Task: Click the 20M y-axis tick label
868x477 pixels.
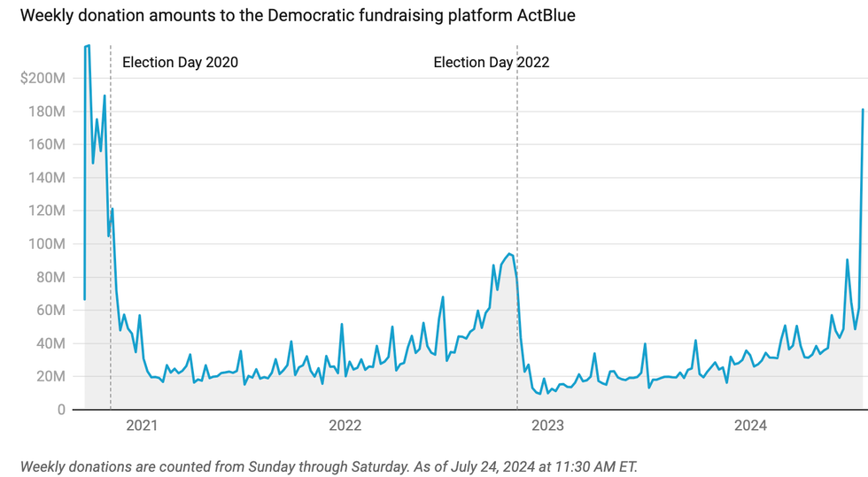Action: pos(50,377)
